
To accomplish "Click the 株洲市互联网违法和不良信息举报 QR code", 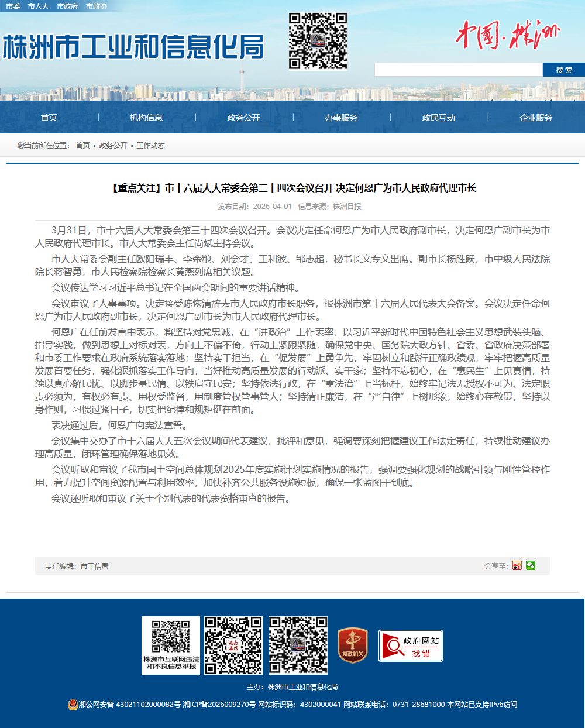I will tap(171, 645).
